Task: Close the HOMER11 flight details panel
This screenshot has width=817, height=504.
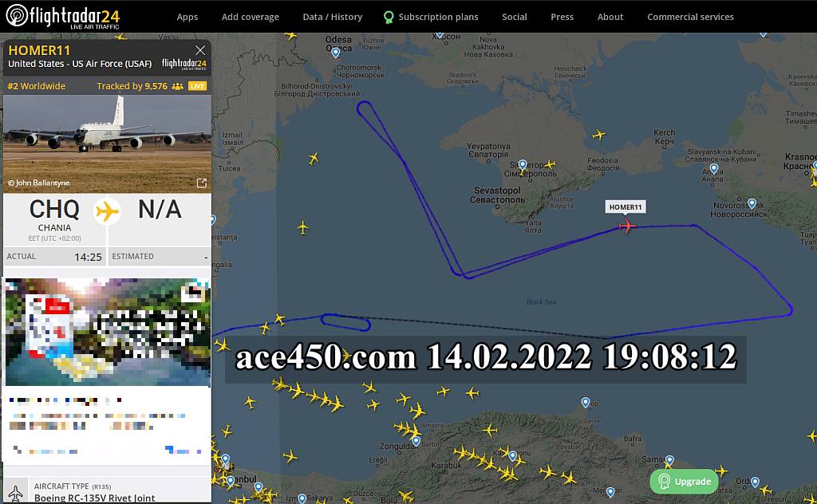Action: [x=200, y=50]
